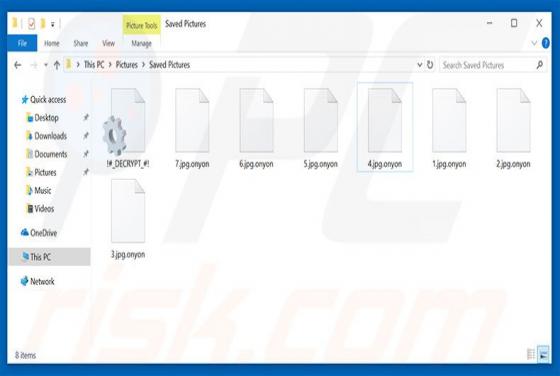Select the 3.jpg.onyon file icon
Viewport: 560px width, 376px height.
click(128, 211)
